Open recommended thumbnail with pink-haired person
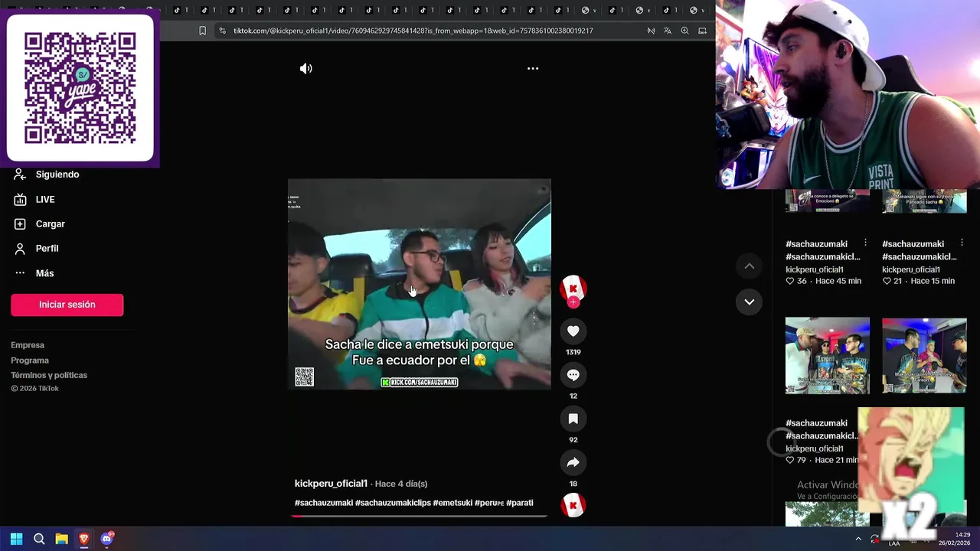Screen dimensions: 980x551 tap(924, 356)
